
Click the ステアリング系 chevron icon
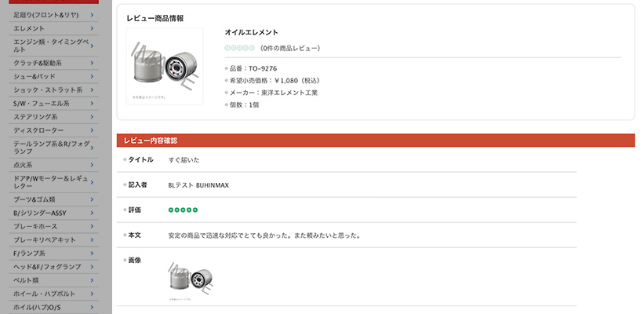(x=92, y=117)
